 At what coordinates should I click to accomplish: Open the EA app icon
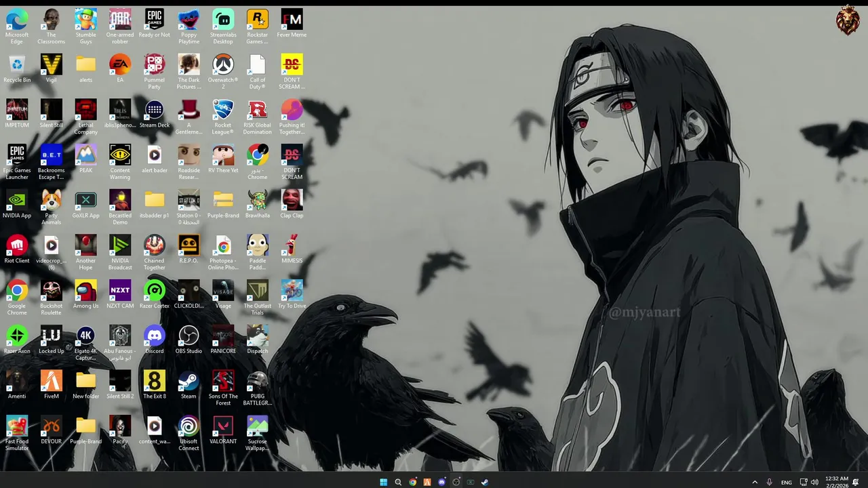point(120,69)
